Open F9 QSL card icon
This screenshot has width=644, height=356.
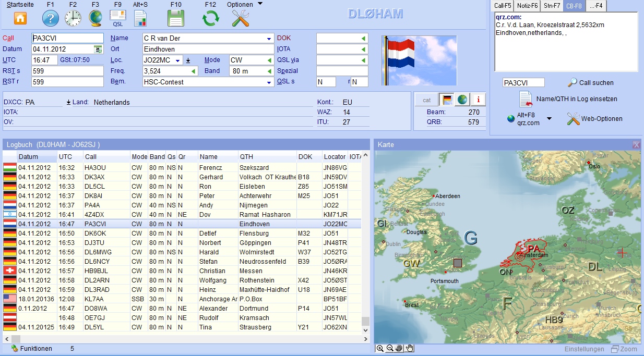(x=118, y=18)
